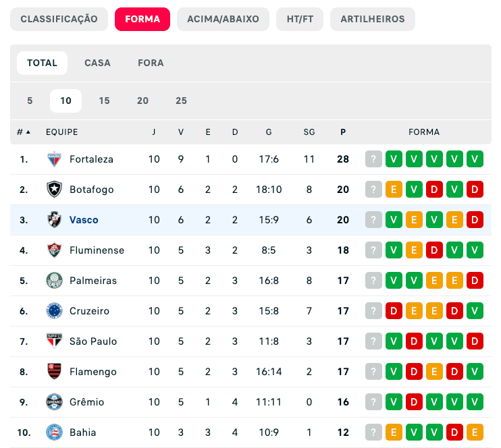Click Botafogo's first orange E form badge
Viewport: 501px width, 448px height.
[394, 190]
